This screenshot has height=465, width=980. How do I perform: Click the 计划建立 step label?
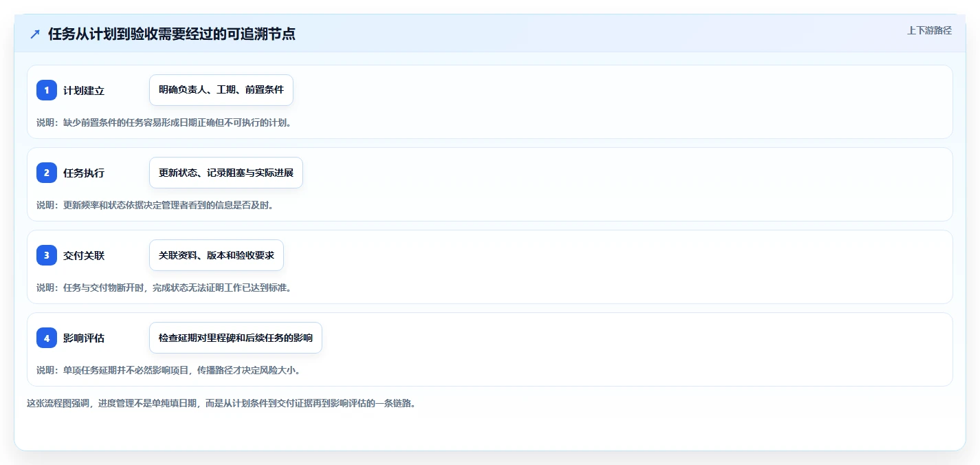click(84, 90)
